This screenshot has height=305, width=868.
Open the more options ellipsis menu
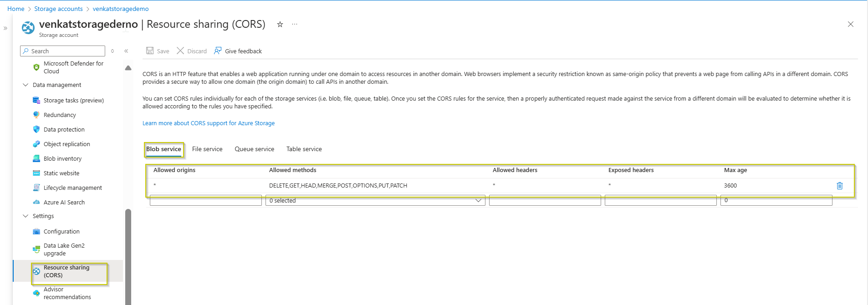tap(295, 24)
